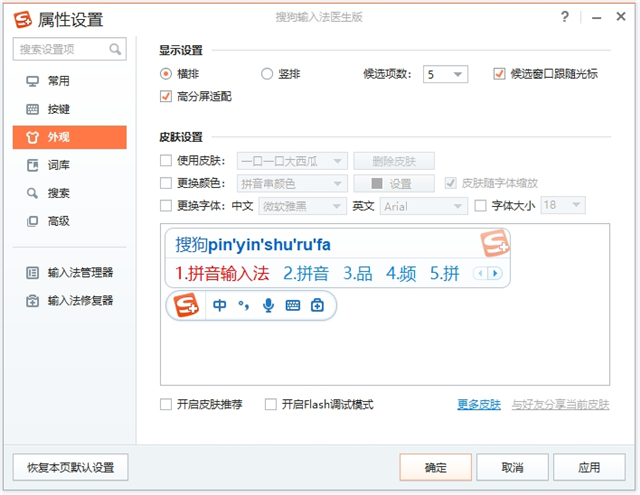Toggle the 中 Chinese/English mode icon

[220, 305]
